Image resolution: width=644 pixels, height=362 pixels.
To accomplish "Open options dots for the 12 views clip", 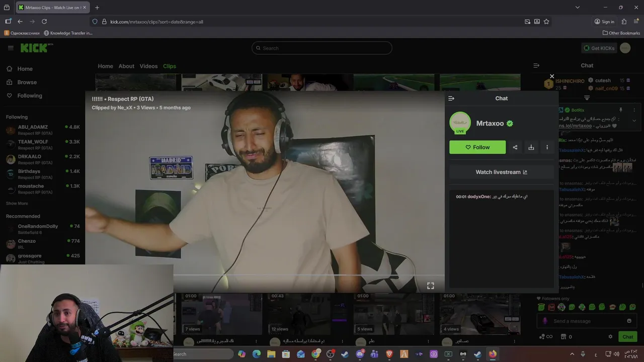I will tap(343, 341).
